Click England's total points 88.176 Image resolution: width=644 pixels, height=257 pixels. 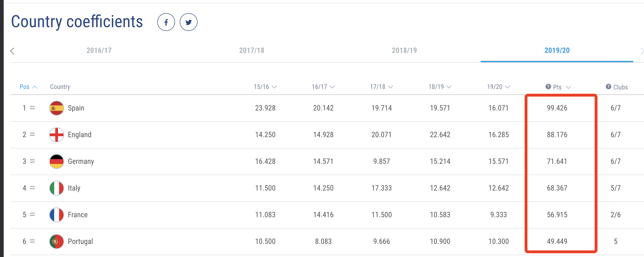click(557, 135)
